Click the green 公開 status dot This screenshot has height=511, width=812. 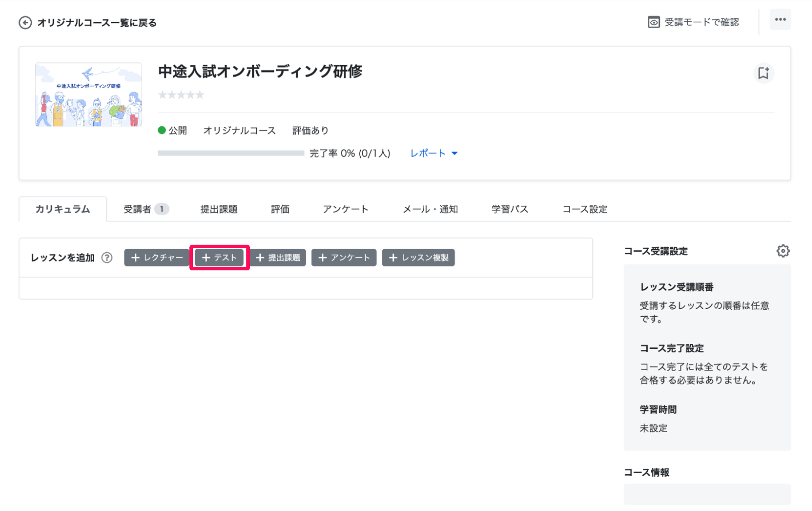(x=162, y=130)
